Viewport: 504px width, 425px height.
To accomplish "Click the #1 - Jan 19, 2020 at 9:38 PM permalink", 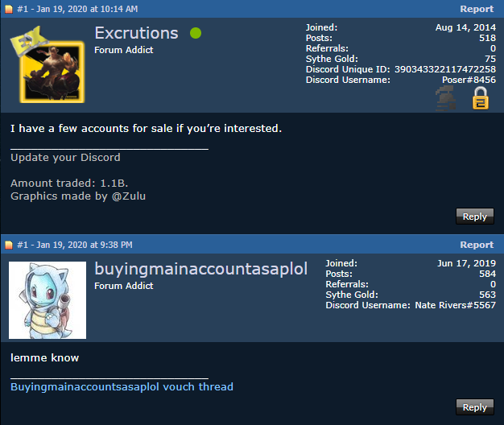I will 75,245.
